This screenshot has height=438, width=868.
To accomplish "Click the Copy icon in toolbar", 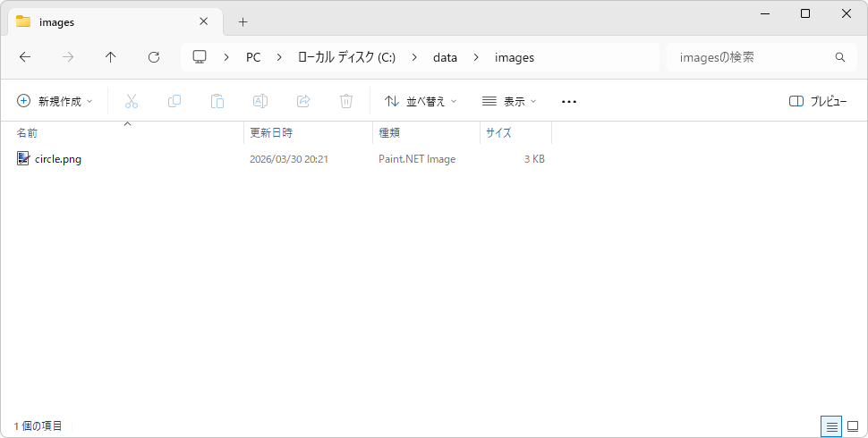I will (174, 101).
